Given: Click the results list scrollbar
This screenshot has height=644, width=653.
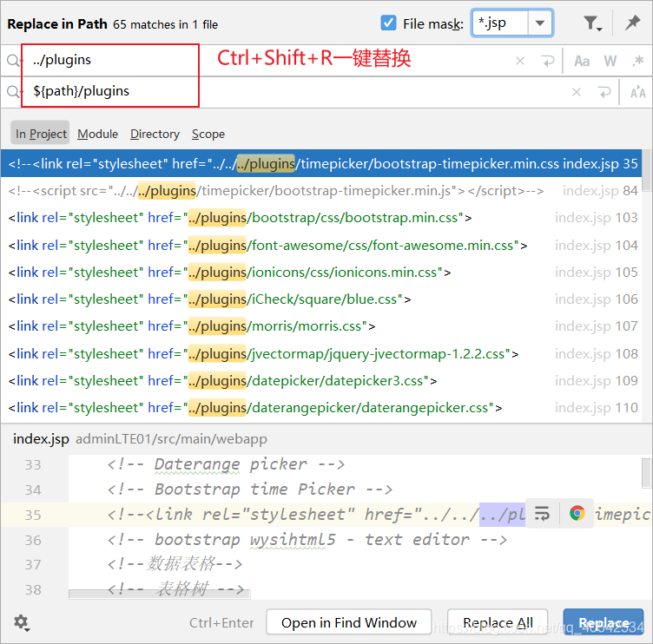Looking at the screenshot, I should (x=647, y=170).
